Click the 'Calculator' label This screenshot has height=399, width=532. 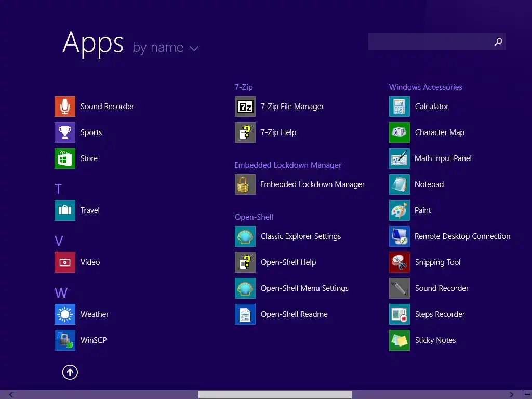pos(432,107)
